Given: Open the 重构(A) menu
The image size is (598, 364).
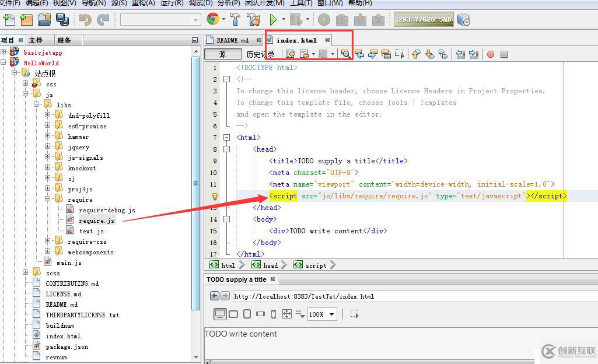Looking at the screenshot, I should [x=143, y=3].
